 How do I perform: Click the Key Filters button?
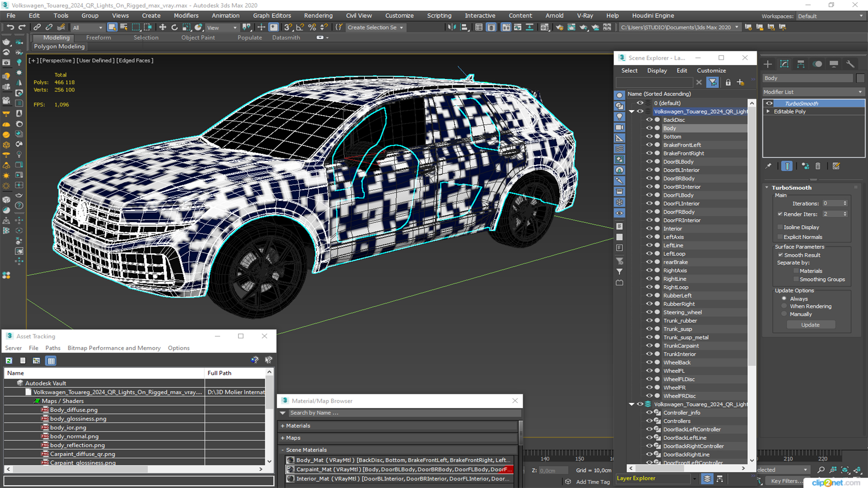(x=788, y=481)
